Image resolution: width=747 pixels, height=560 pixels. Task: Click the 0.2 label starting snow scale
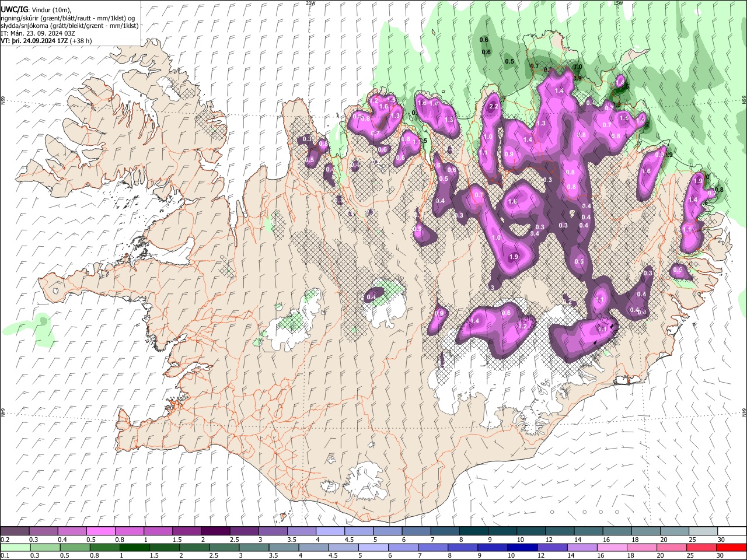point(5,540)
